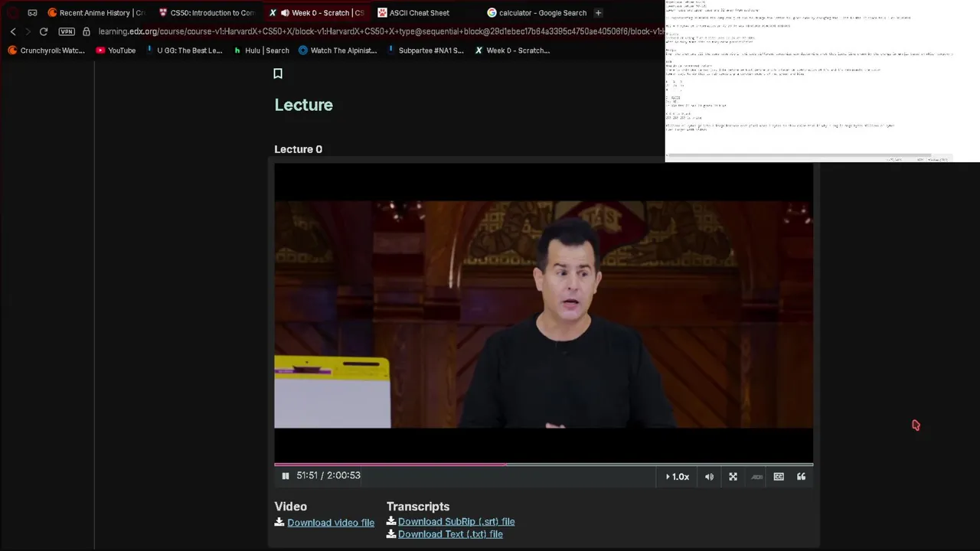Enter fullscreen with the expand icon

[x=733, y=477]
